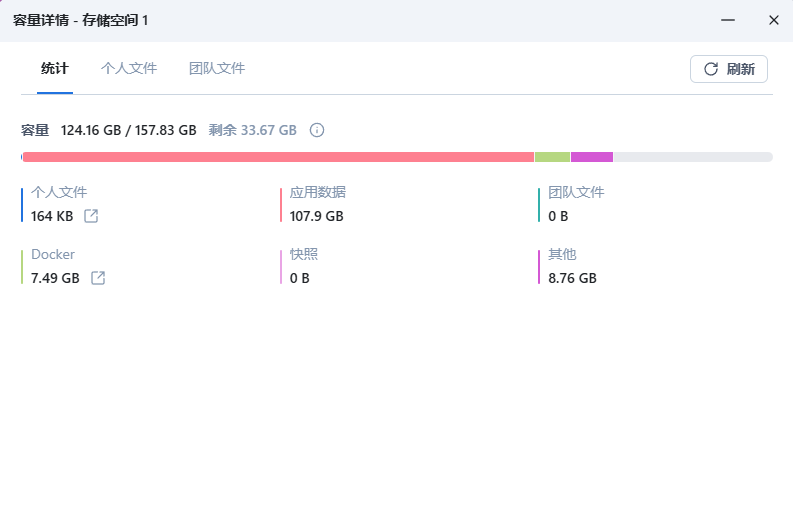793x508 pixels.
Task: Click the 应用数据 107.9 GB legend entry
Action: pos(317,204)
